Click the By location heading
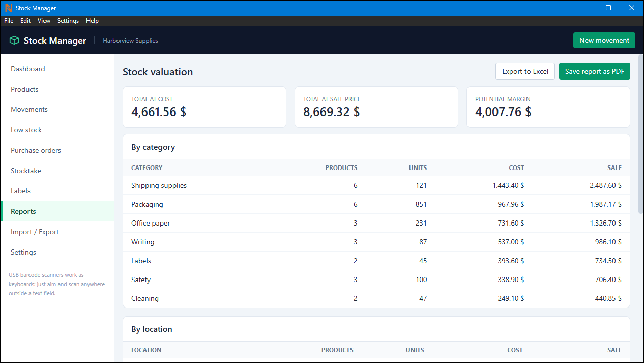Screen dimensions: 644x363 pos(152,329)
